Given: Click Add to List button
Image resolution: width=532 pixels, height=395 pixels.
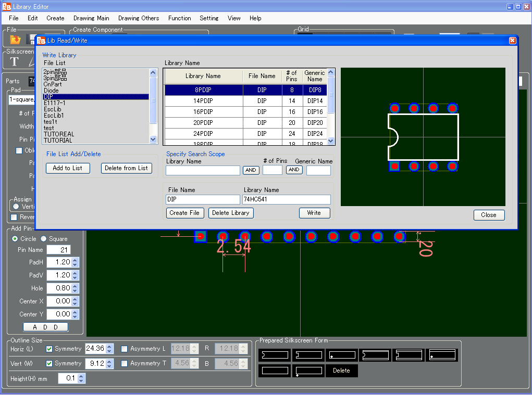Looking at the screenshot, I should pyautogui.click(x=68, y=168).
